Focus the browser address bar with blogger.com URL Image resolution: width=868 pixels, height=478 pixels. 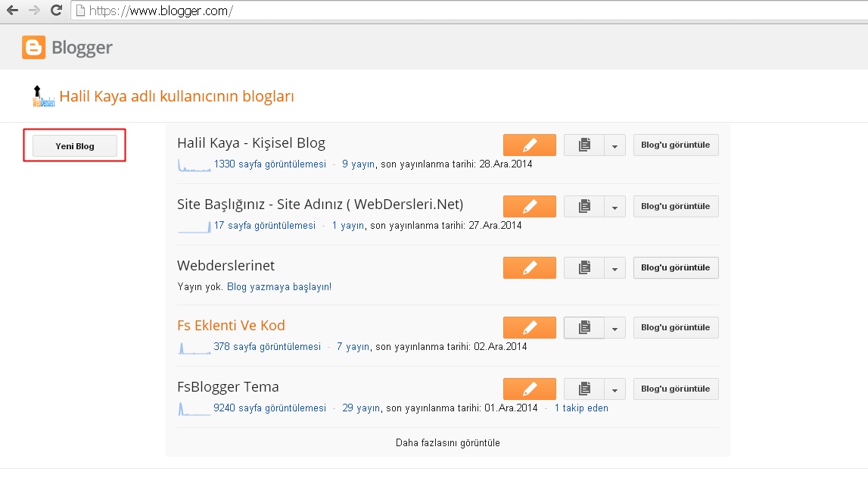454,11
